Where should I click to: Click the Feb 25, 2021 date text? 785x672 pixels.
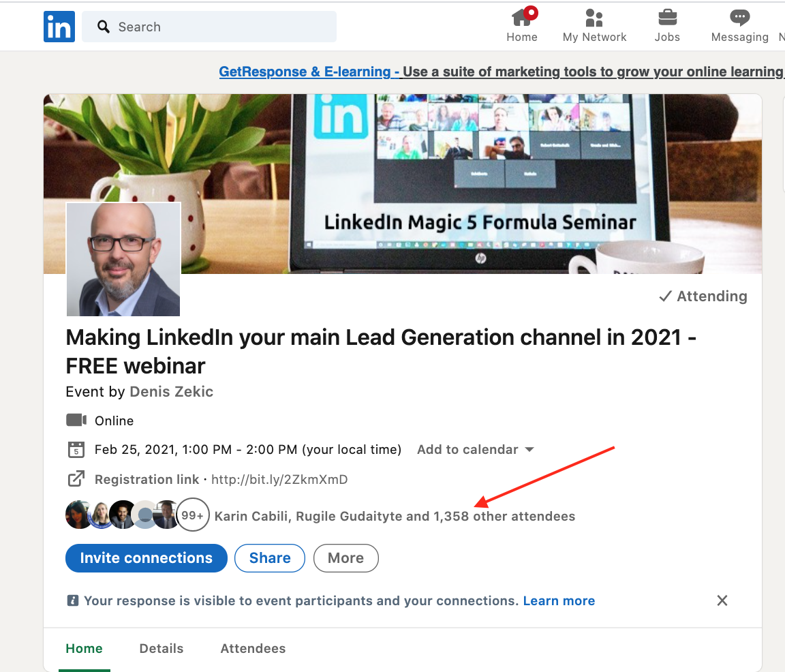[248, 450]
